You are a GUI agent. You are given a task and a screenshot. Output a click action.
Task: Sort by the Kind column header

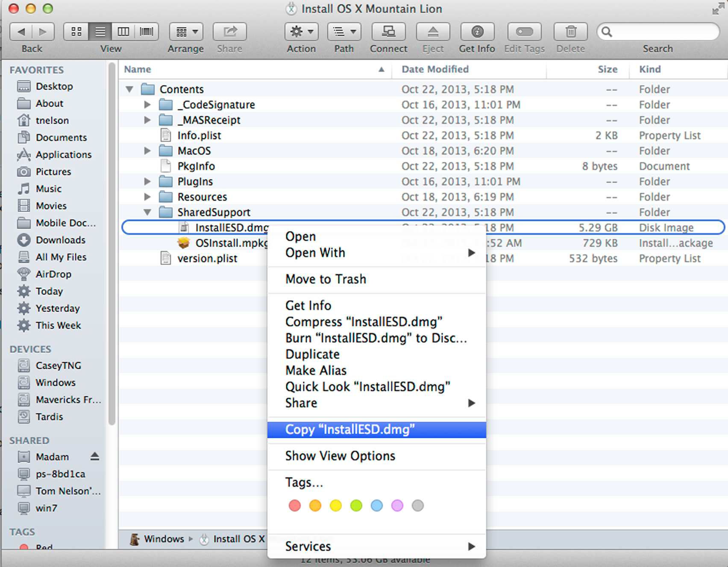(x=678, y=70)
